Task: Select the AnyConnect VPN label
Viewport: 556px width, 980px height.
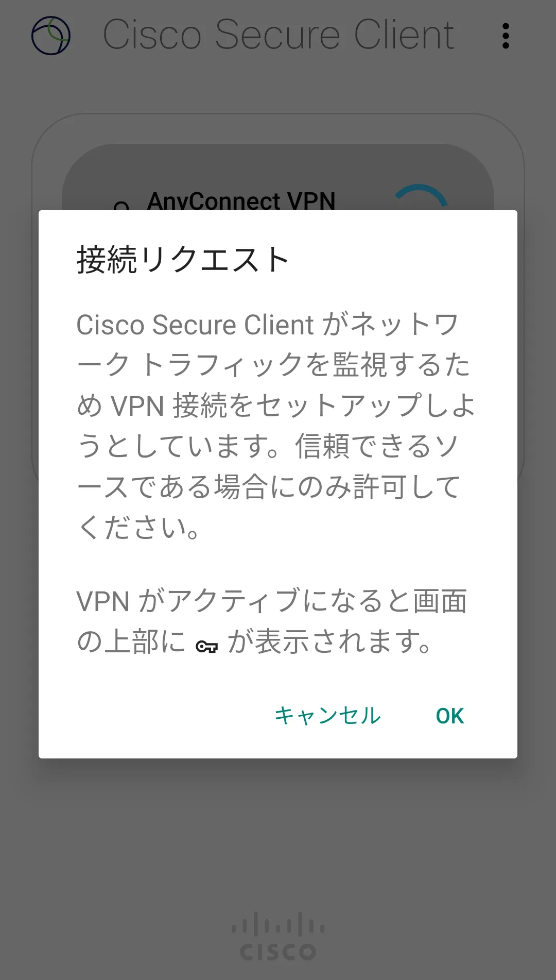Action: click(241, 200)
